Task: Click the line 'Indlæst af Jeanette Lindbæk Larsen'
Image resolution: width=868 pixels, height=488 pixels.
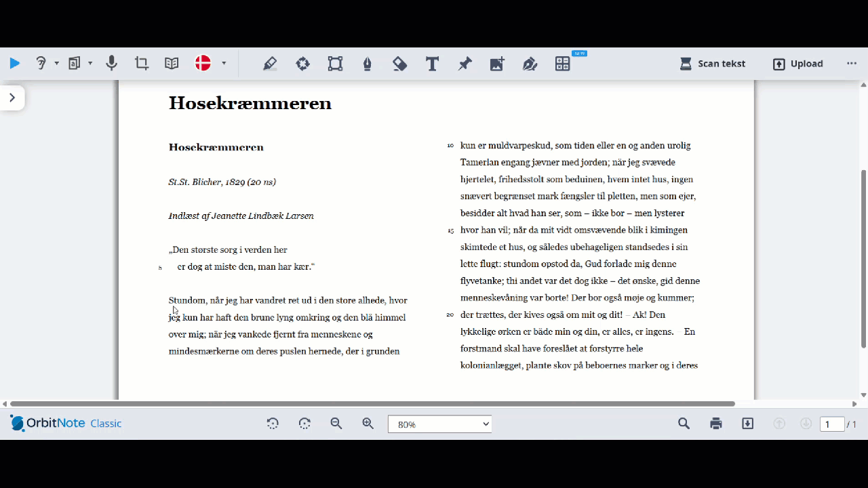Action: click(x=241, y=216)
